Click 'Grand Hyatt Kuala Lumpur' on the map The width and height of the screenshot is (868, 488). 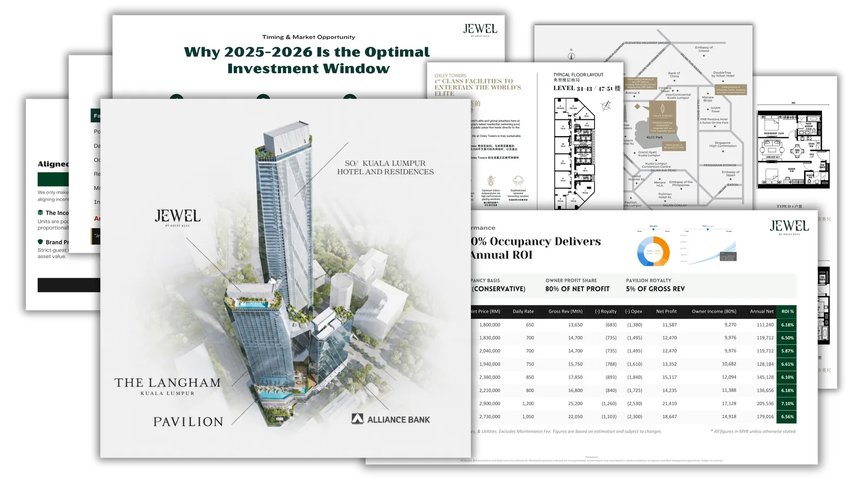648,153
